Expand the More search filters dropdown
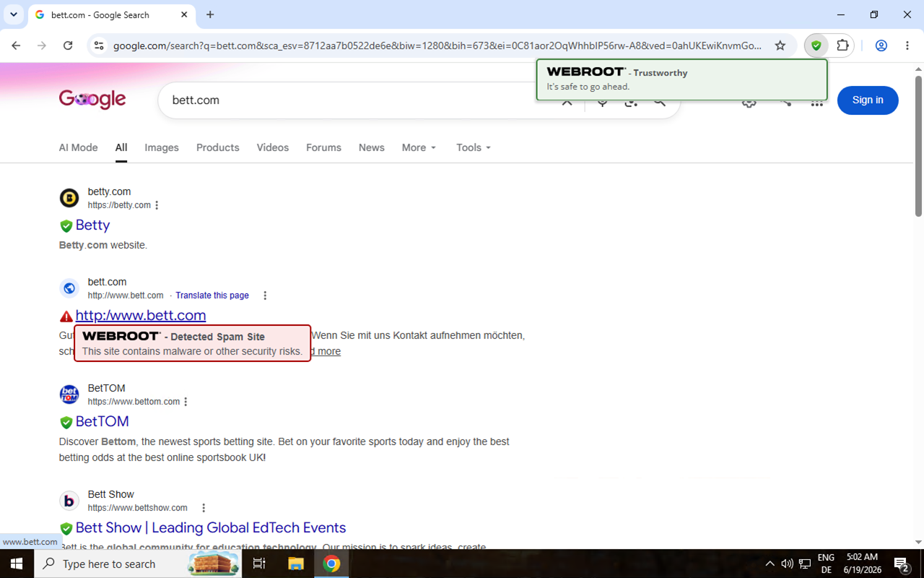The height and width of the screenshot is (578, 924). point(419,147)
